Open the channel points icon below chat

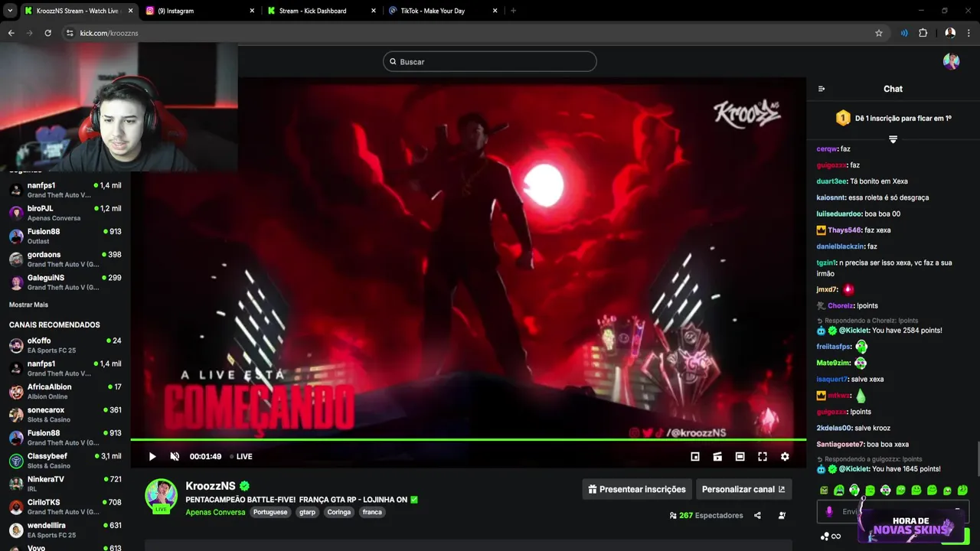coord(825,536)
